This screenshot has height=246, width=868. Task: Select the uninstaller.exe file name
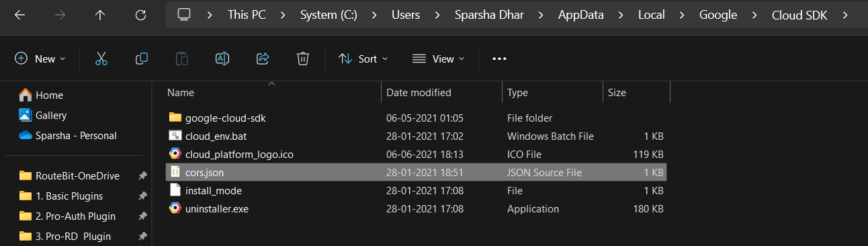point(217,208)
